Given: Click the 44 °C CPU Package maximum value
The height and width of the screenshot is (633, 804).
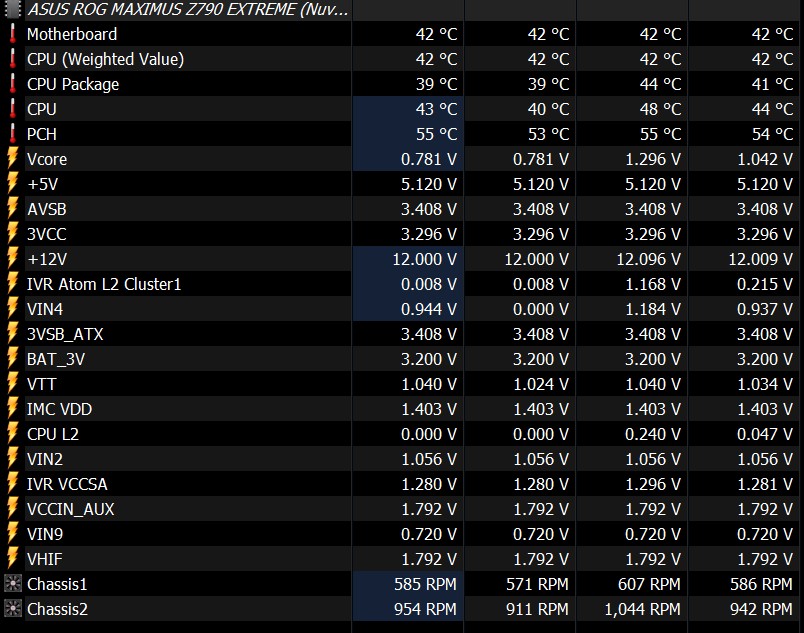Looking at the screenshot, I should tap(660, 84).
